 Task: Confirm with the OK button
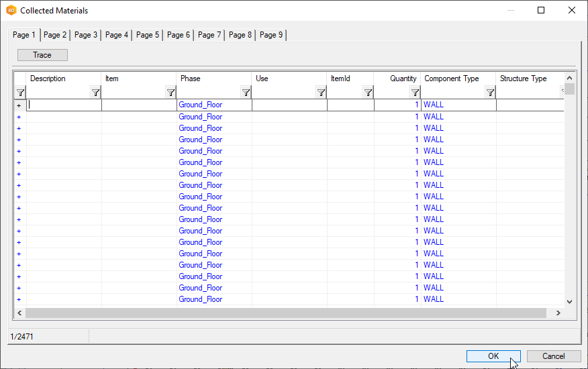coord(493,356)
